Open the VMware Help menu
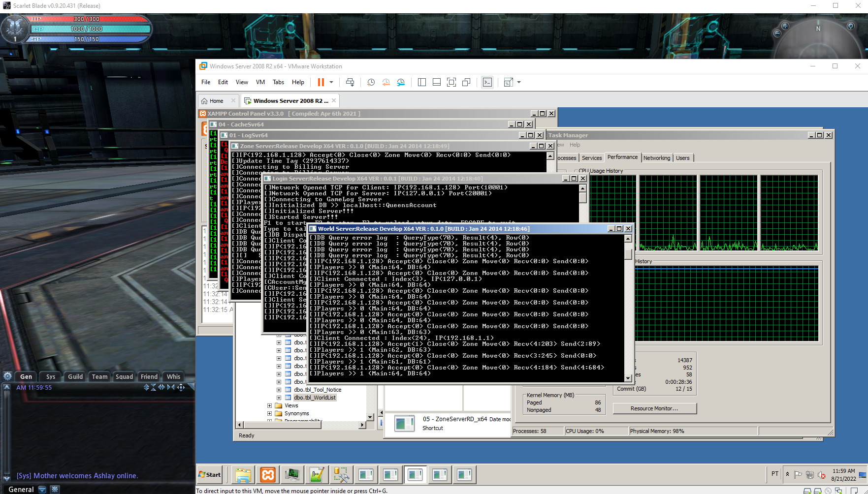The image size is (868, 494). [x=298, y=82]
